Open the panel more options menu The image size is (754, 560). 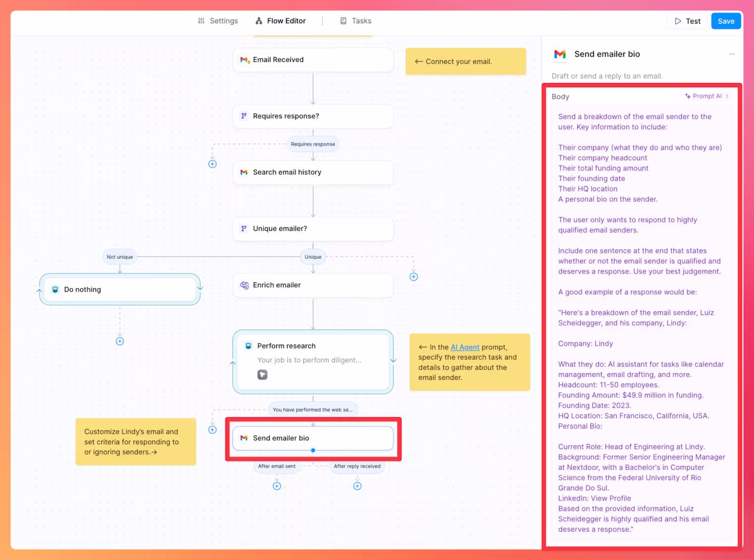tap(731, 54)
